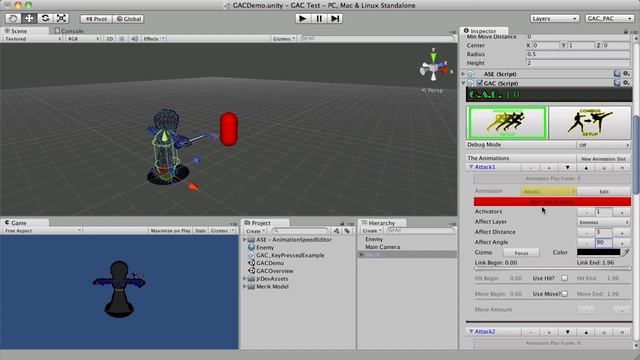Collapse the Attack1 animation foldout
The width and height of the screenshot is (640, 360).
[471, 167]
